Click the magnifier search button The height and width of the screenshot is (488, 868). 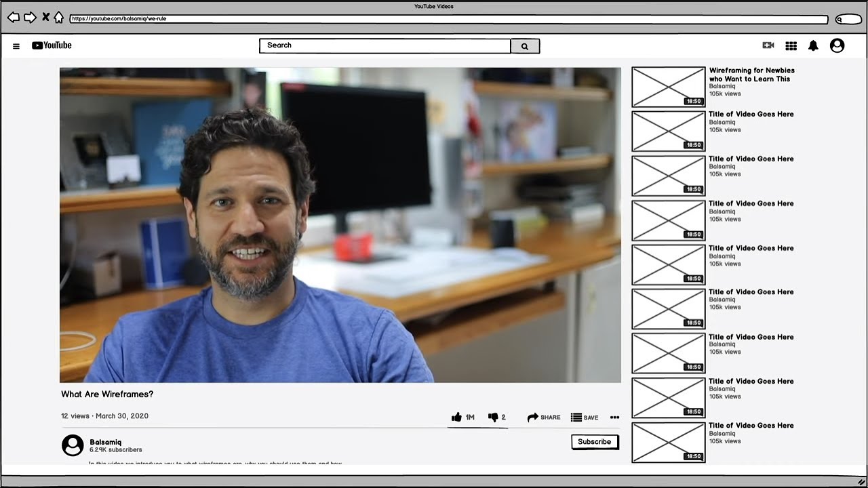pyautogui.click(x=525, y=46)
